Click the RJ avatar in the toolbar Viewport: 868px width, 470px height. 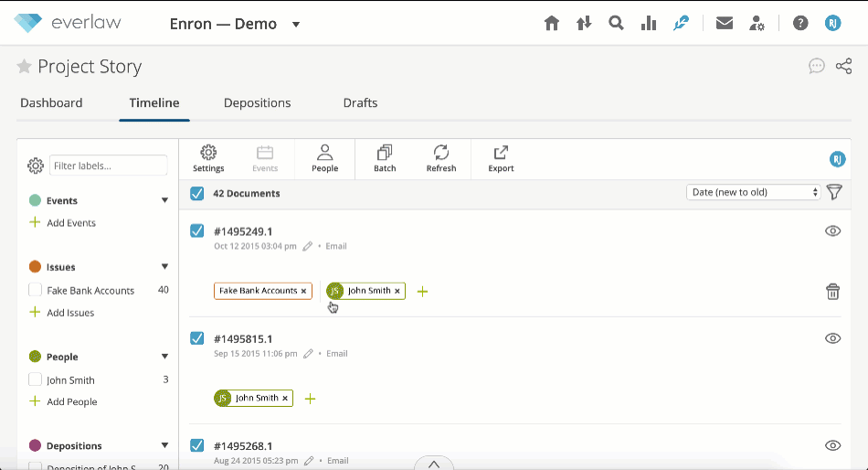[x=837, y=160]
